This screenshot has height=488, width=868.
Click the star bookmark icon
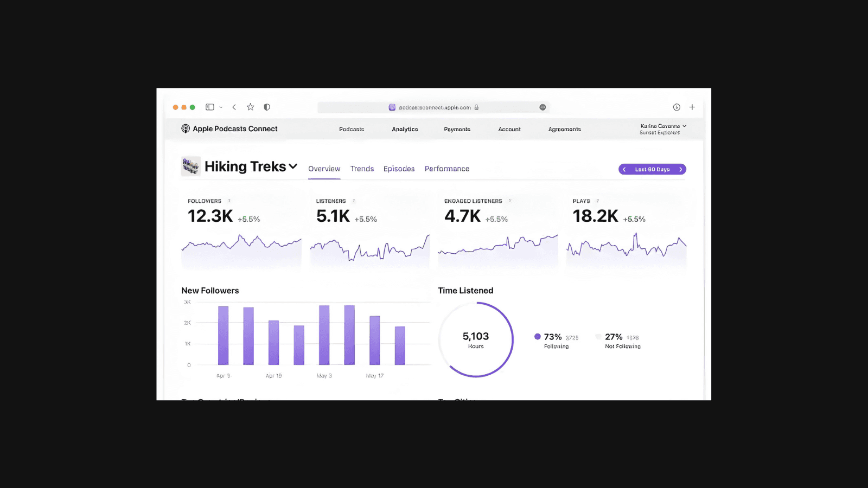[x=251, y=107]
